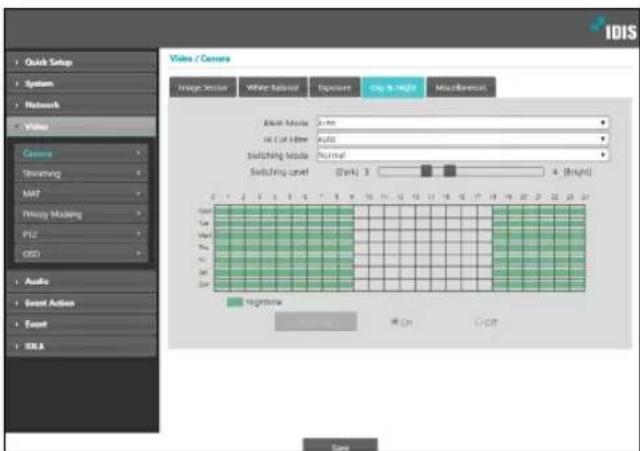The height and width of the screenshot is (451, 640).
Task: Switch to the Image Sensor tab
Action: point(203,87)
